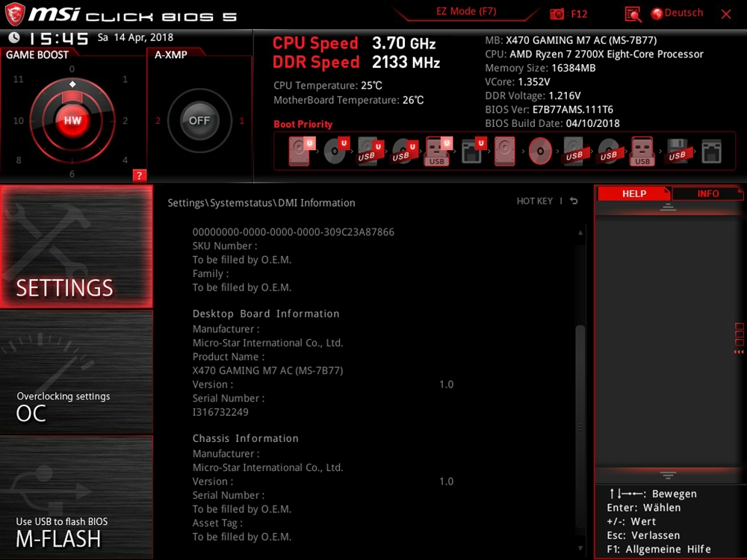Click product name X470 GAMING M7 AC in DMI list
This screenshot has height=560, width=747.
(267, 370)
